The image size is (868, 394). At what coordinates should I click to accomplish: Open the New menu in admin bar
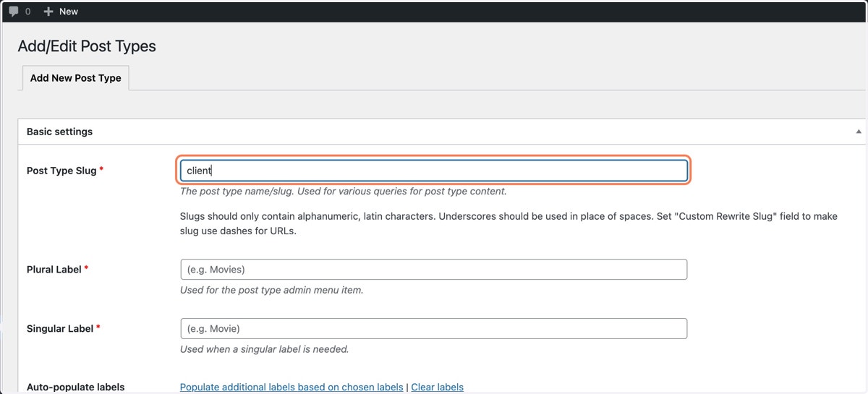[61, 12]
